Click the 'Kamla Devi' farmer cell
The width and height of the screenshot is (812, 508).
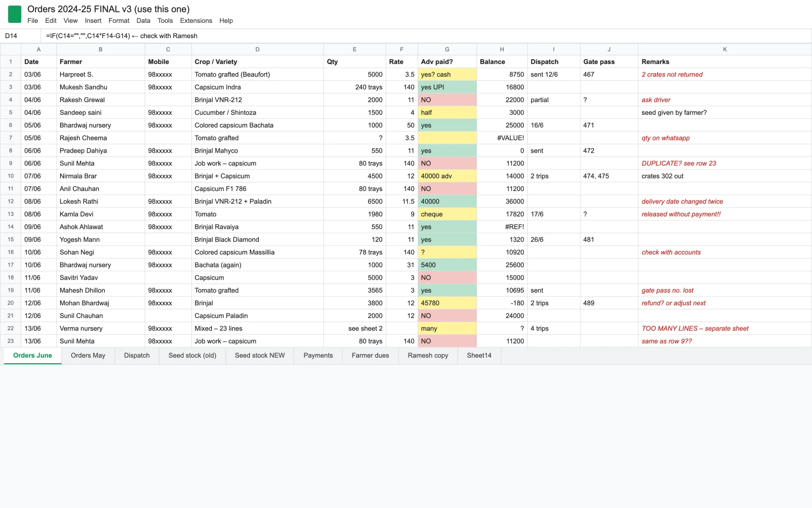click(101, 214)
